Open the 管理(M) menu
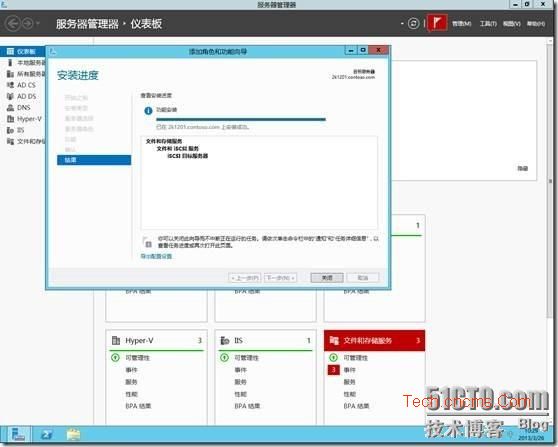The height and width of the screenshot is (447, 558). 462,23
